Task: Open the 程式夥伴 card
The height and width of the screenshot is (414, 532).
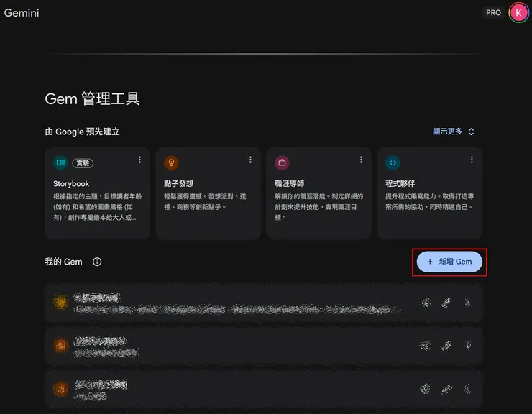Action: click(429, 193)
